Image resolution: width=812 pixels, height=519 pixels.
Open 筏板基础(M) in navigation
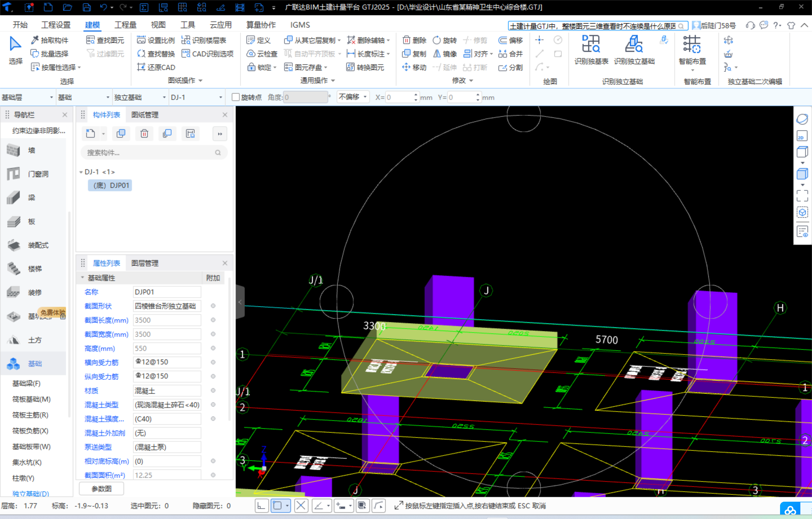click(32, 399)
